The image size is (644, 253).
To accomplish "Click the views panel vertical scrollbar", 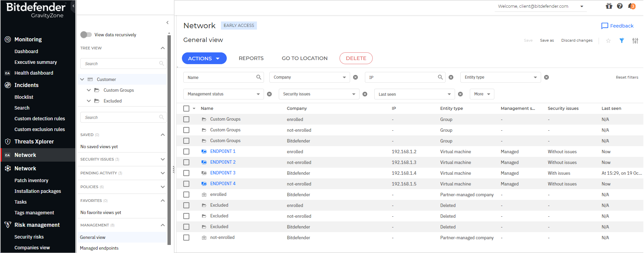I will [169, 140].
